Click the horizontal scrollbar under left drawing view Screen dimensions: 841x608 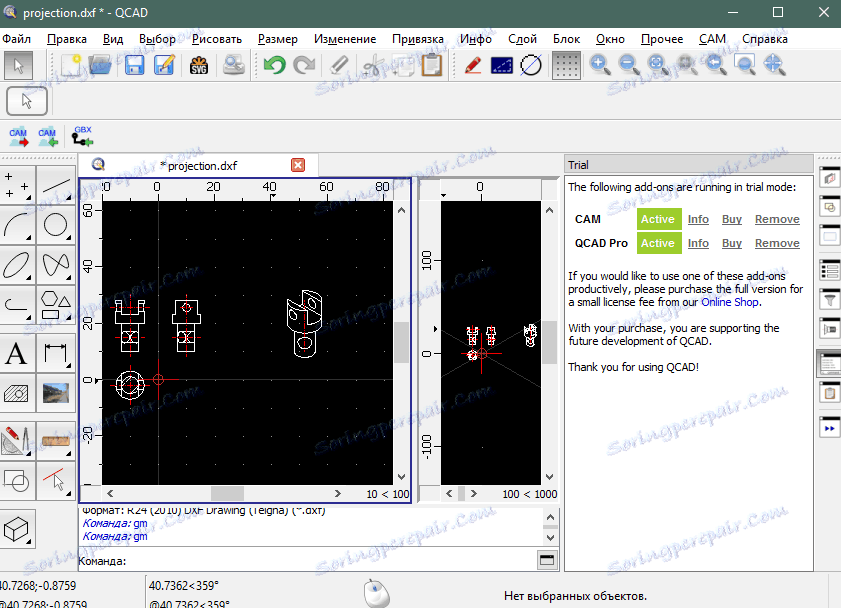click(227, 493)
